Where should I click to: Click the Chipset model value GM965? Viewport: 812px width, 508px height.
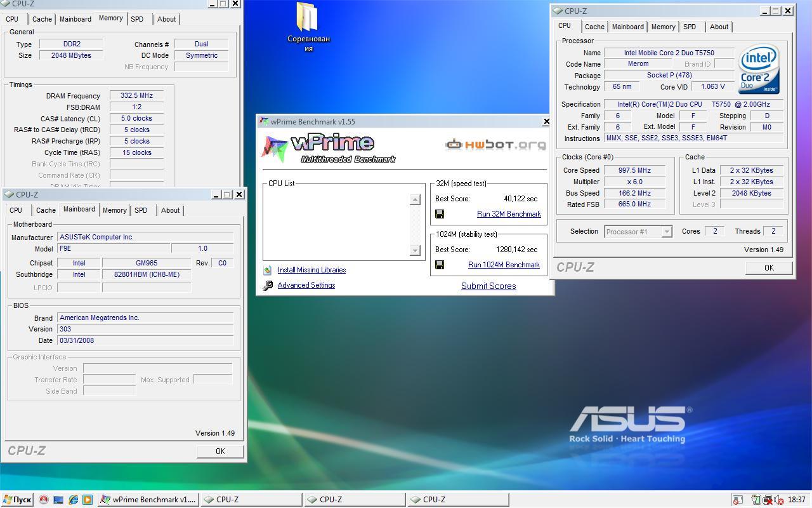click(x=147, y=263)
